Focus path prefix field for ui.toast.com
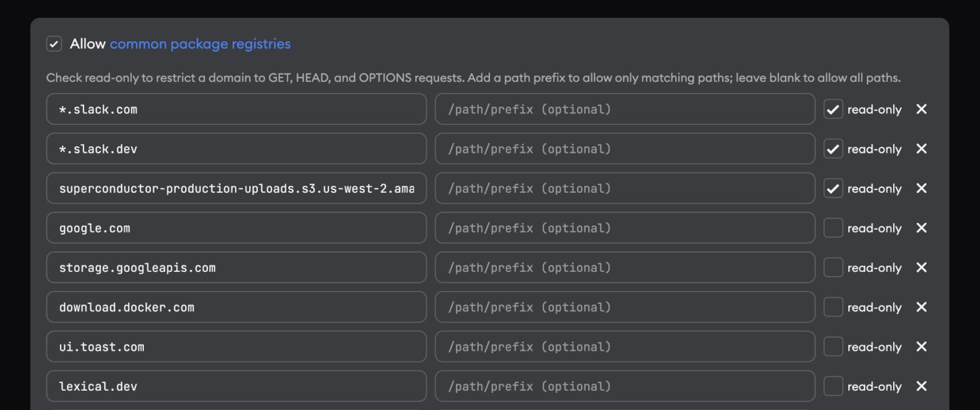980x410 pixels. [x=625, y=347]
